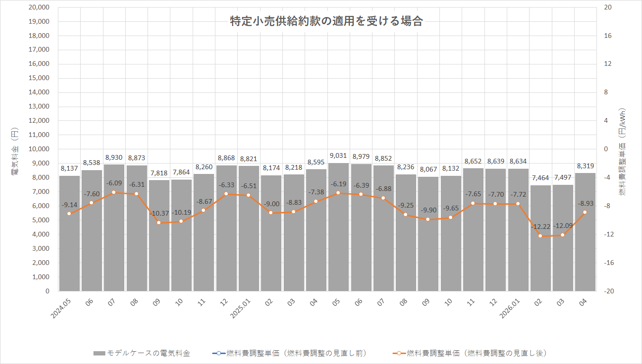The height and width of the screenshot is (364, 642).
Task: Select the right axis title 燃料費調整単価（円/kWh）
Action: click(x=622, y=152)
